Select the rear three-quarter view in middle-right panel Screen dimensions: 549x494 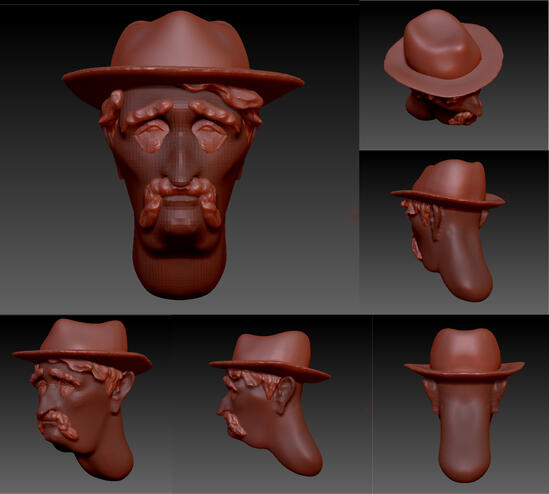448,230
